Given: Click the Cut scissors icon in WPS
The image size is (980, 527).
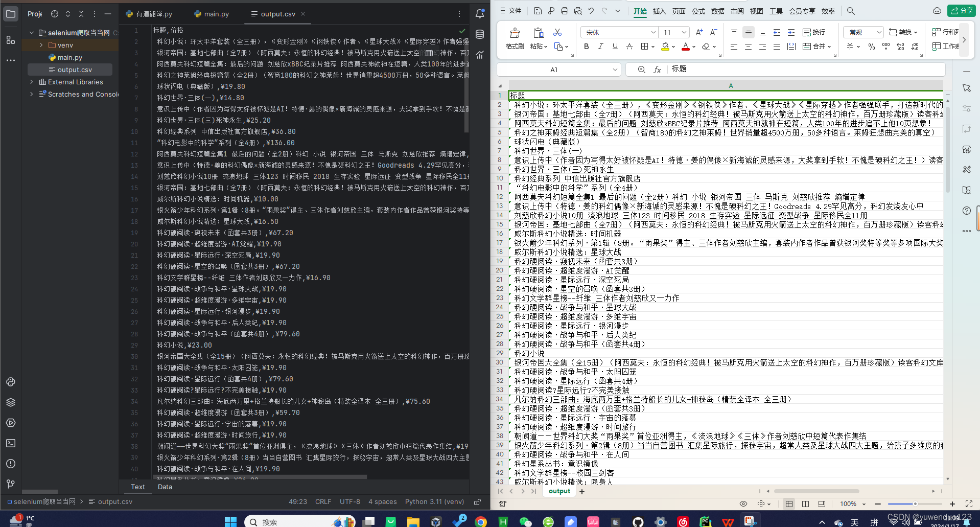Looking at the screenshot, I should [557, 32].
